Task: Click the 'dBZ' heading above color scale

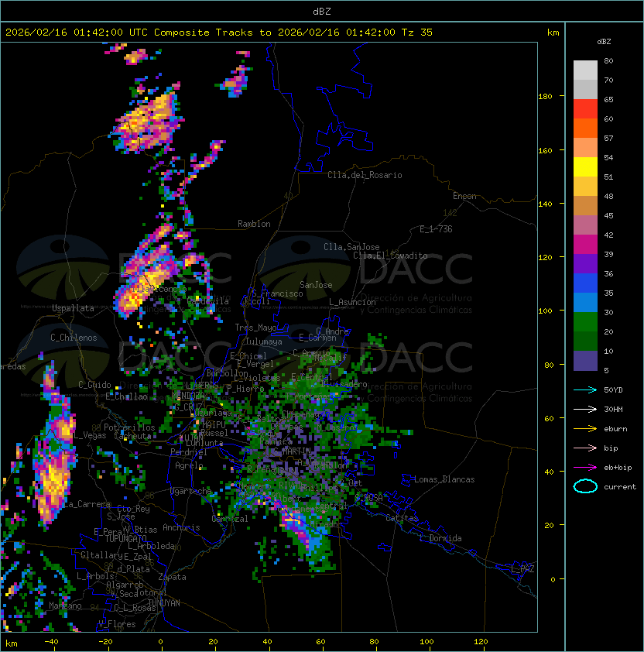Action: click(604, 42)
